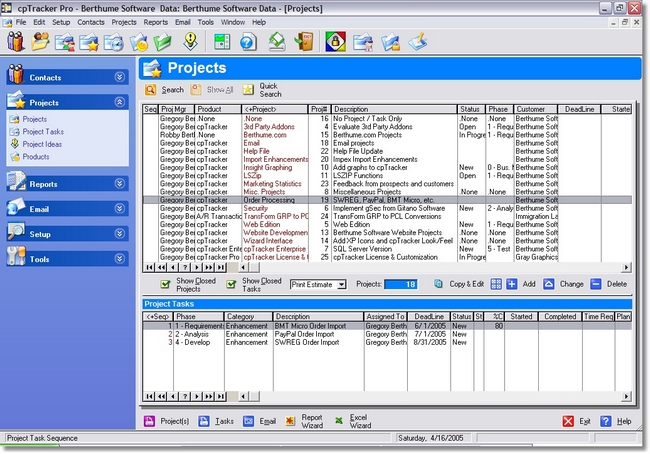This screenshot has height=454, width=650.
Task: Select Products in the sidebar
Action: pyautogui.click(x=36, y=157)
